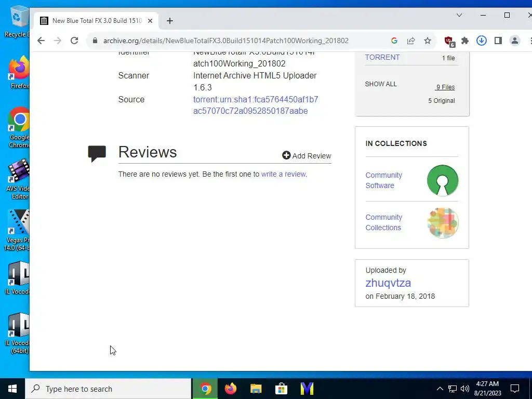Open the torrent urn sha1 source link
The image size is (532, 399).
tap(256, 105)
